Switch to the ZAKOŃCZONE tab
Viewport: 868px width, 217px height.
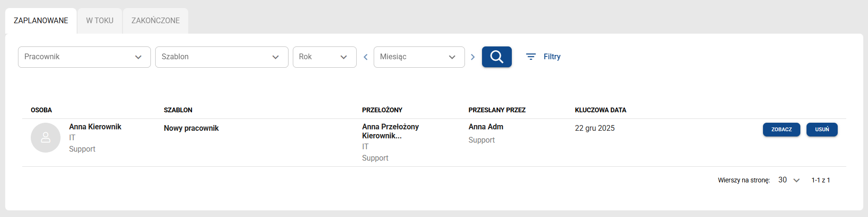click(156, 21)
